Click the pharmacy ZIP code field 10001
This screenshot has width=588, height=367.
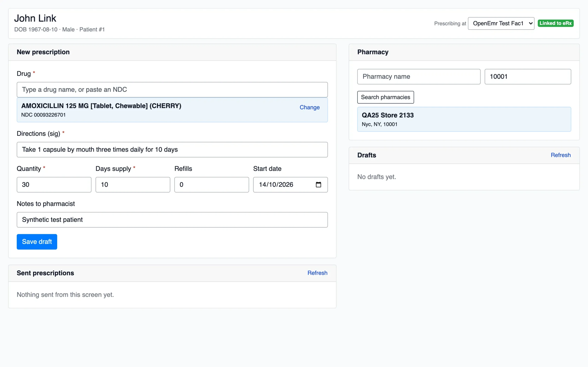pyautogui.click(x=528, y=77)
